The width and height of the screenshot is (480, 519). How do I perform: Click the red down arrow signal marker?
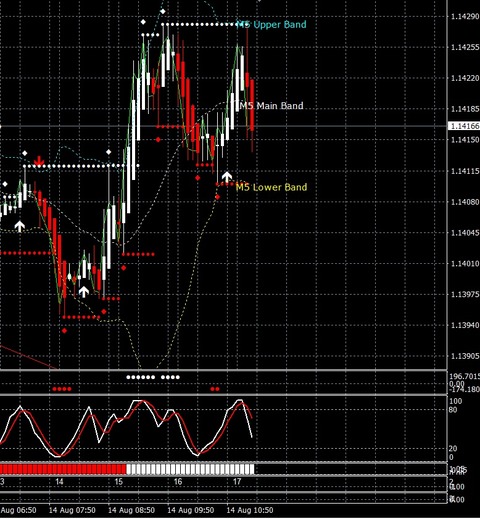(39, 161)
